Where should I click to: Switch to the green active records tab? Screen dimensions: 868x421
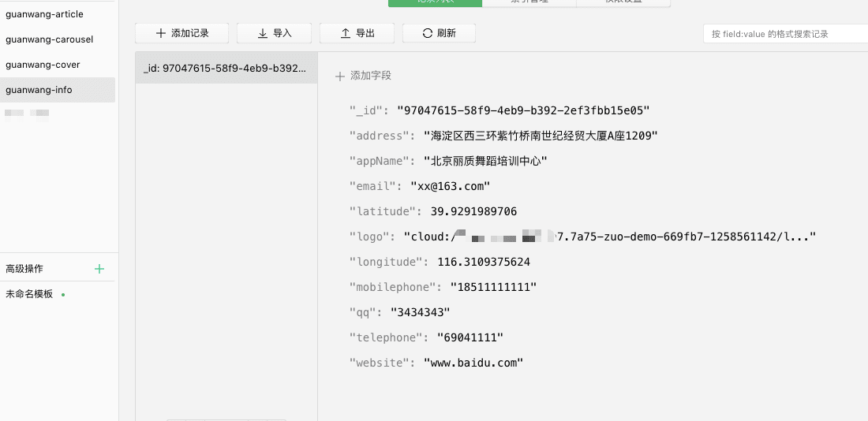435,2
